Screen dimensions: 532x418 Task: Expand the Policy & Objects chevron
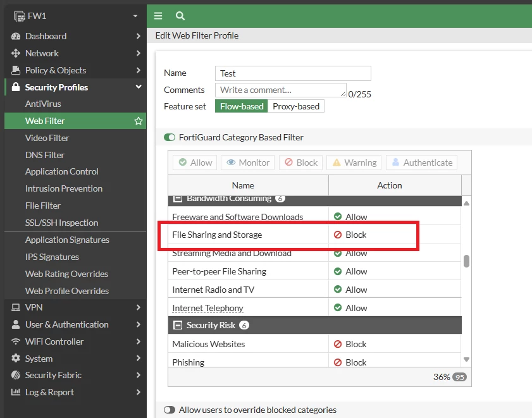point(138,70)
